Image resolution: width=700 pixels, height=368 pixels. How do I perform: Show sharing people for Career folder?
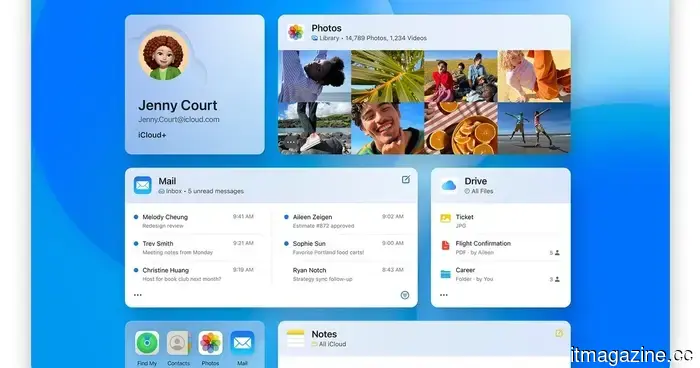(554, 280)
